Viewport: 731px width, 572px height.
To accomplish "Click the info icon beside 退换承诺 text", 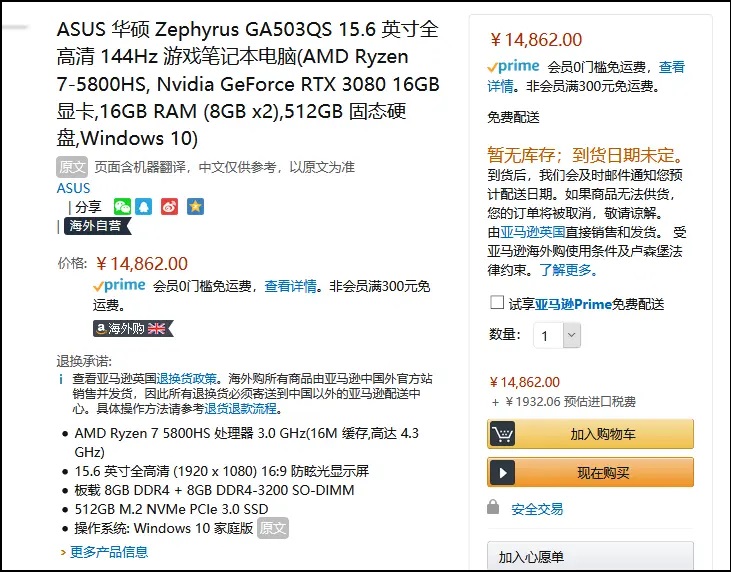I will (61, 379).
